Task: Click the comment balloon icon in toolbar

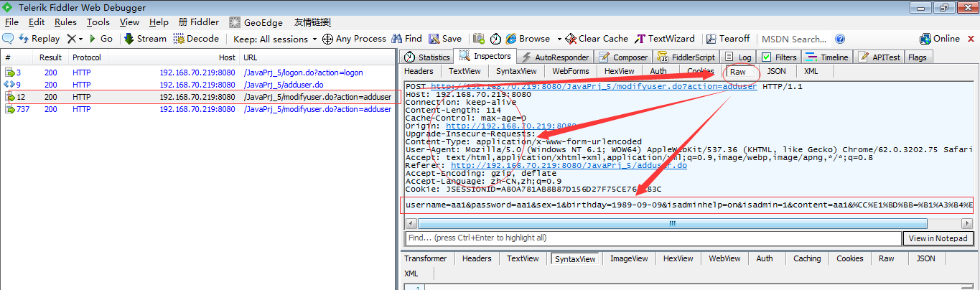Action: tap(9, 39)
